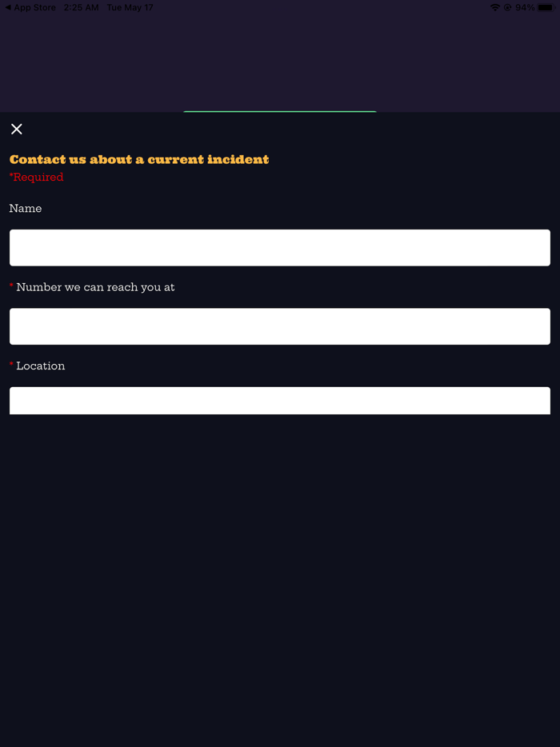Tap the 94% battery percentage
Viewport: 560px width, 747px height.
[x=525, y=8]
